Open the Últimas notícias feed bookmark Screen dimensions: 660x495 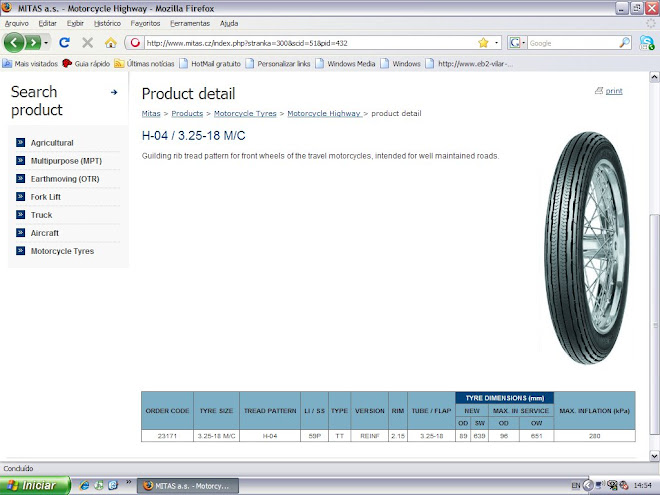(x=144, y=64)
